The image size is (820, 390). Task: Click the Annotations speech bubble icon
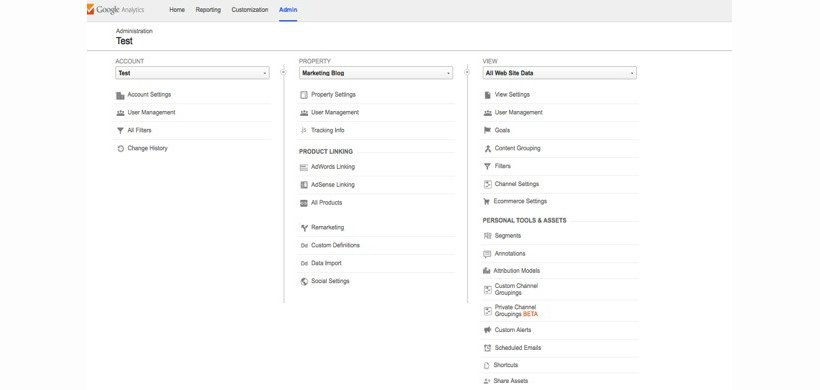487,254
